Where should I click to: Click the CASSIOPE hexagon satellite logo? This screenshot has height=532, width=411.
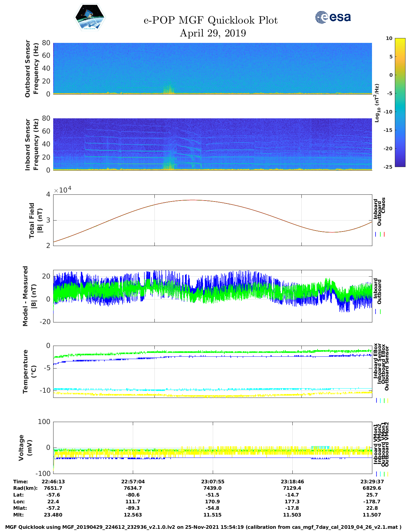click(90, 17)
